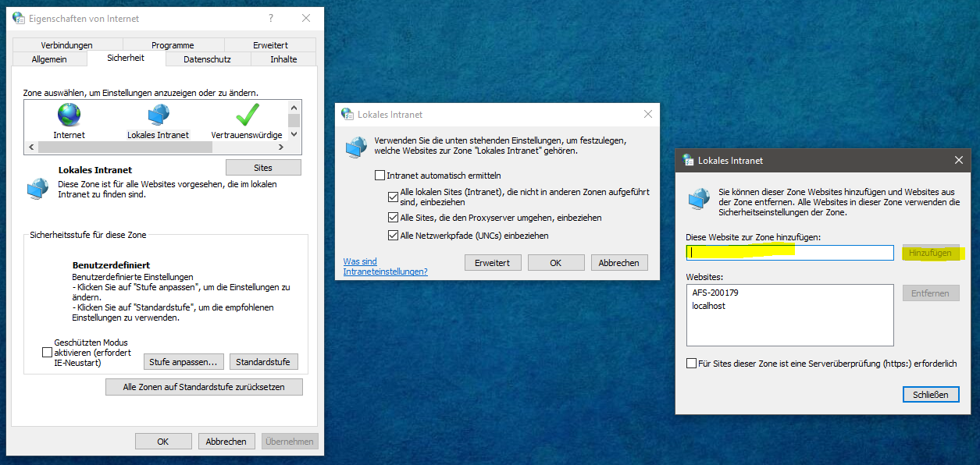Viewport: 980px width, 465px height.
Task: Confirm Eigenschaften von Internet with OK
Action: coord(163,442)
